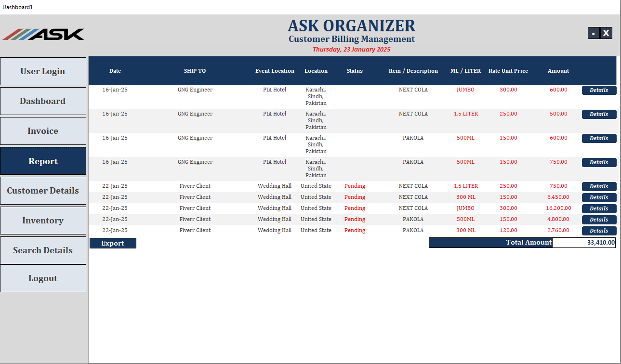View Details for the 6,450.00 row
This screenshot has width=621, height=364.
pyautogui.click(x=599, y=197)
